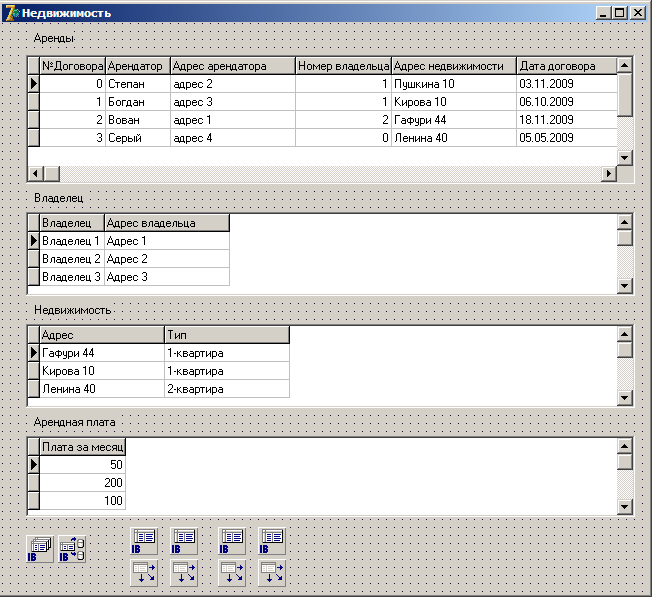
Task: Click the horizontal scrollbar thumb in Аренды grid
Action: click(x=52, y=173)
